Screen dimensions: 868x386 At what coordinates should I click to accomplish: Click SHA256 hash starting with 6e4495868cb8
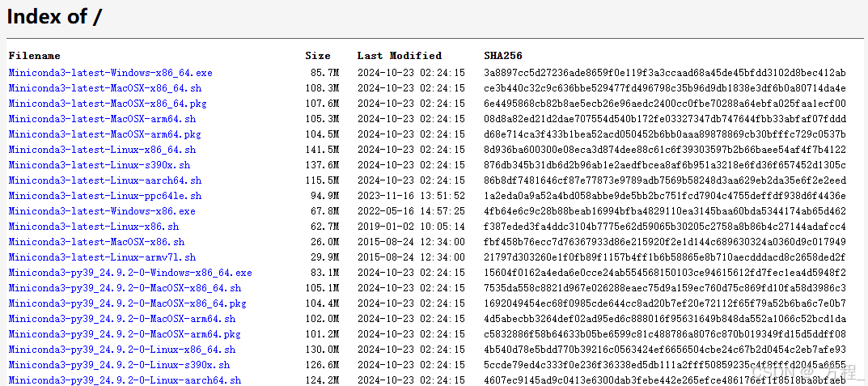coord(665,104)
